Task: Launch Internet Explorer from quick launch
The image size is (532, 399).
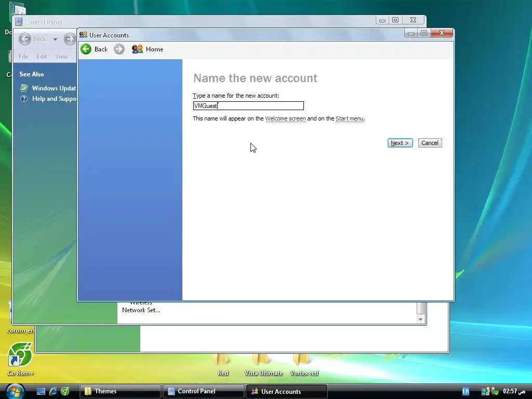Action: [53, 392]
